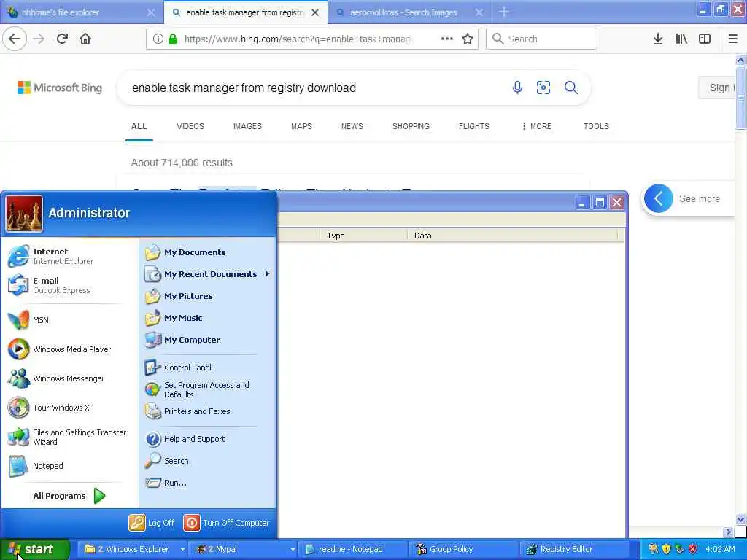
Task: Click See more back arrow button
Action: 659,198
